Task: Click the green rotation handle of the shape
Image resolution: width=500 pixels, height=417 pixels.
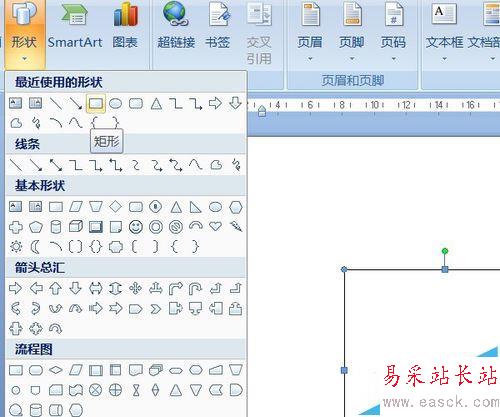Action: point(445,251)
